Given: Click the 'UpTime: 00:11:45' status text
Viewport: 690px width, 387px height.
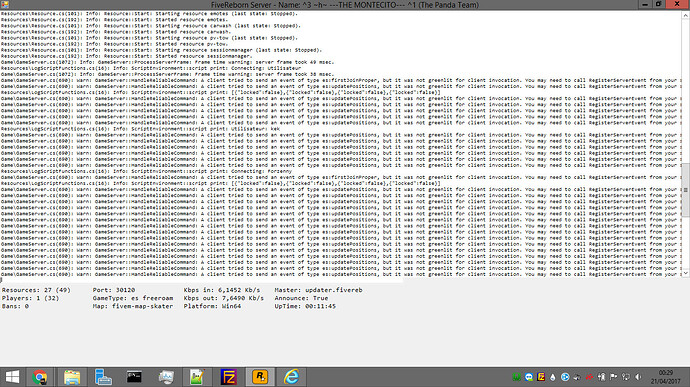Looking at the screenshot, I should (305, 306).
